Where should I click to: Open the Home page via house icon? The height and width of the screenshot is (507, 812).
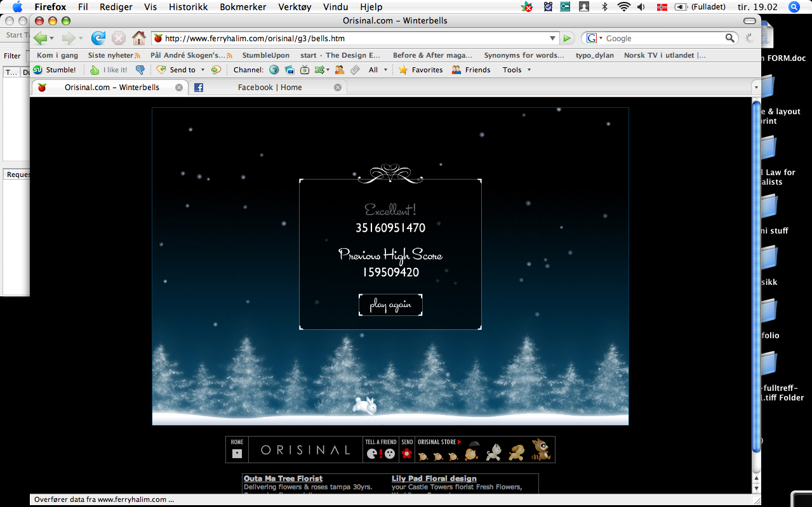pos(138,38)
